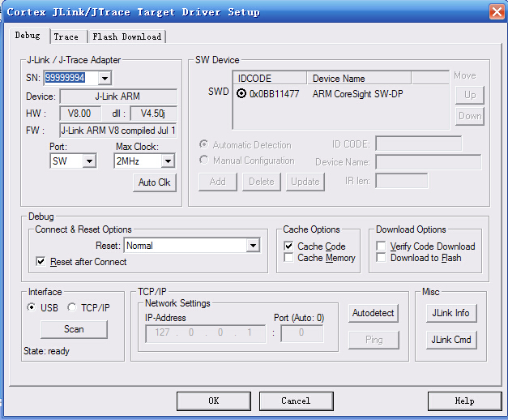Select the USB interface radio button
508x420 pixels.
click(x=32, y=306)
